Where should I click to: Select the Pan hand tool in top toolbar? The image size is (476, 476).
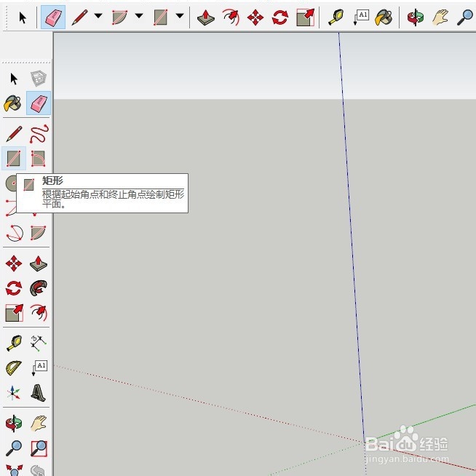[x=440, y=17]
